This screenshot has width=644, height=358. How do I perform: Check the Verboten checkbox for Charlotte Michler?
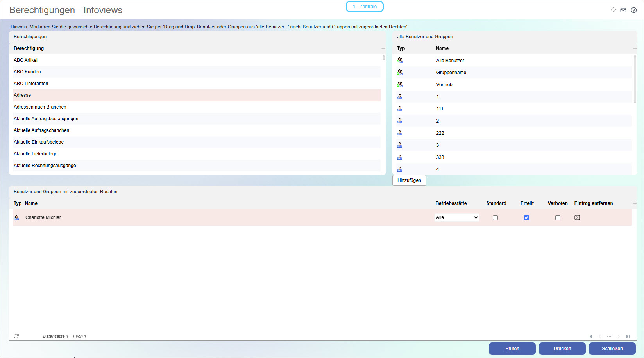pyautogui.click(x=558, y=217)
